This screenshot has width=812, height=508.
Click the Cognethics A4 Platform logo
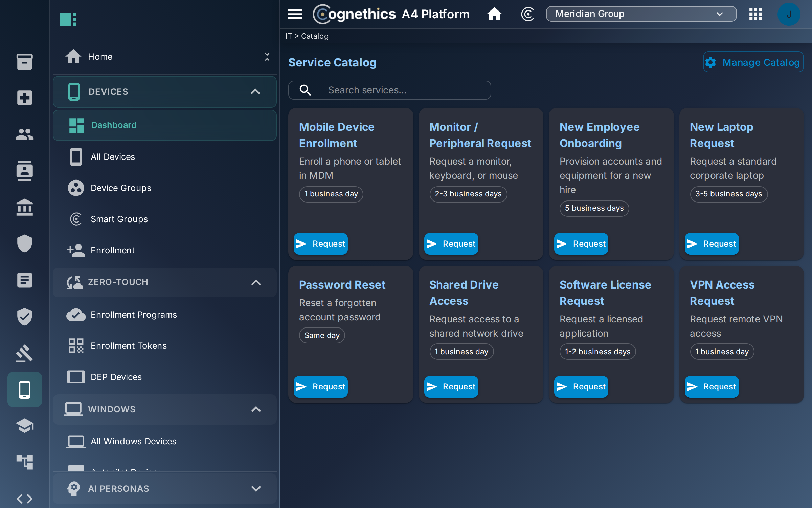(391, 14)
